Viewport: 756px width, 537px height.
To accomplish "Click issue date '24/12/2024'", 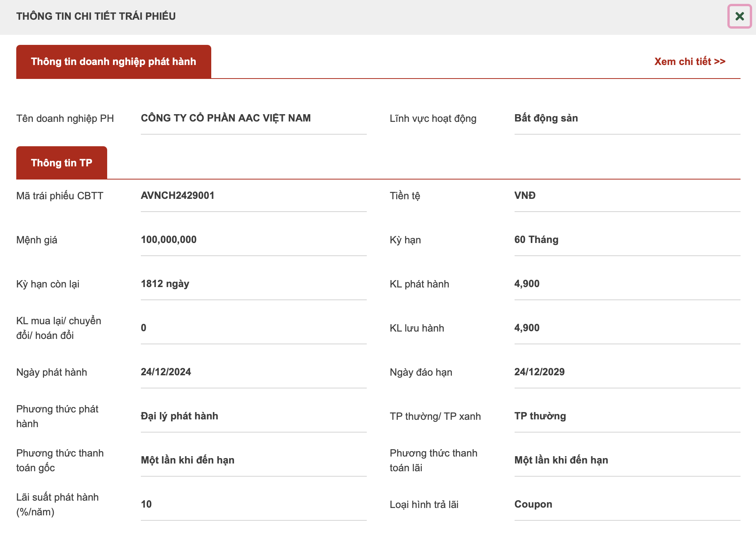I will (166, 372).
